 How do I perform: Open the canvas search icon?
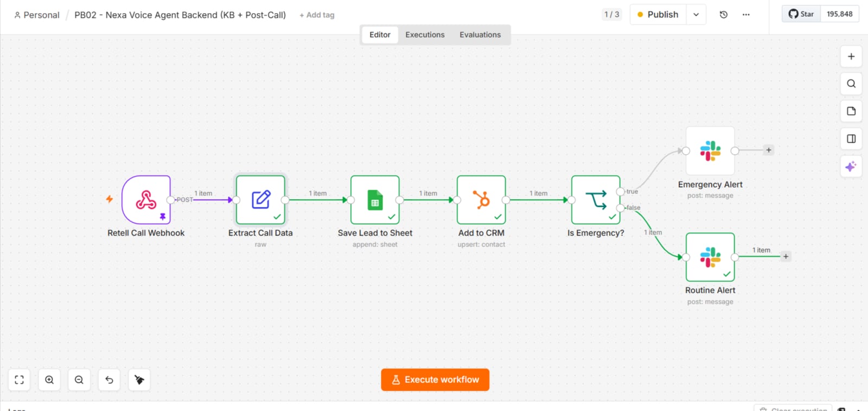click(x=851, y=84)
